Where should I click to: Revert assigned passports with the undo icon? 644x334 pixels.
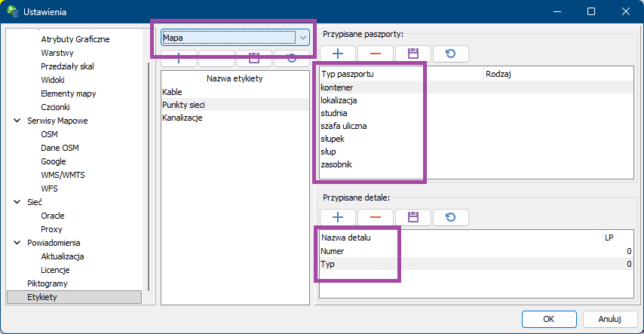pos(450,54)
